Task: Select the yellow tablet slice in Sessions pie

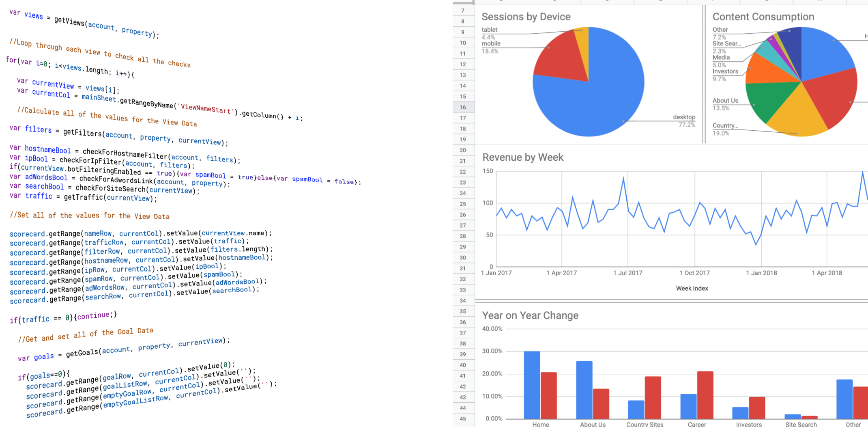Action: (x=582, y=45)
